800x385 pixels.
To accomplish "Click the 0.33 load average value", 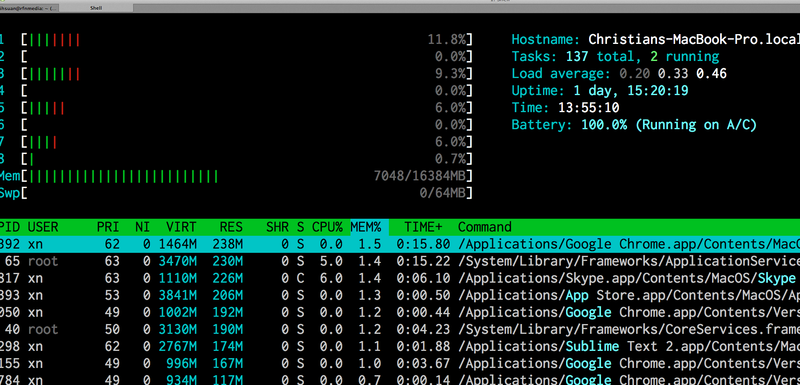I will 673,74.
